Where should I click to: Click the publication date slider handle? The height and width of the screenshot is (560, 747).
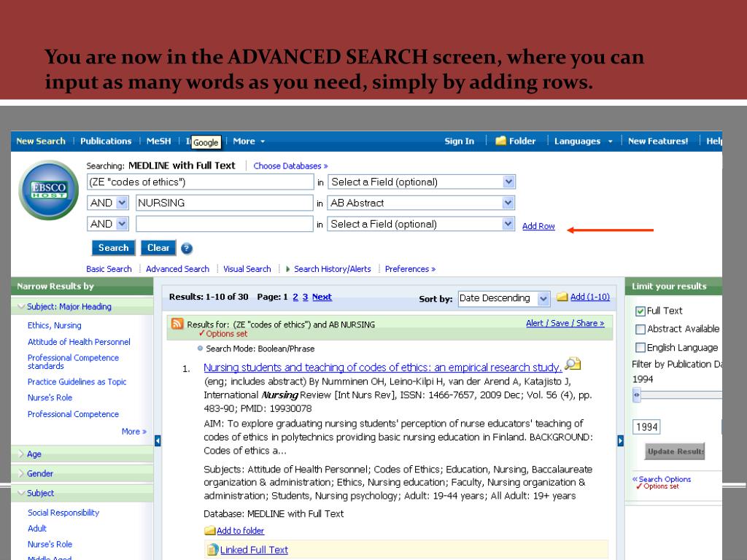636,394
